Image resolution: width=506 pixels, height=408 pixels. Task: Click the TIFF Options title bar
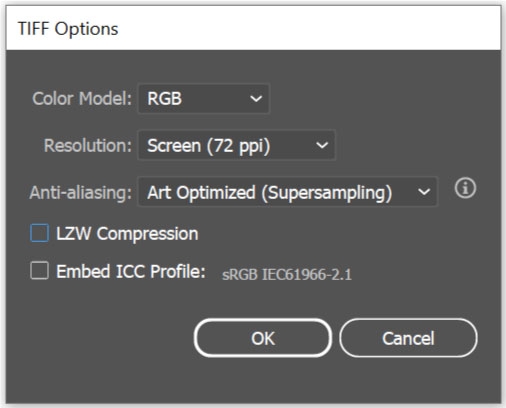(253, 28)
